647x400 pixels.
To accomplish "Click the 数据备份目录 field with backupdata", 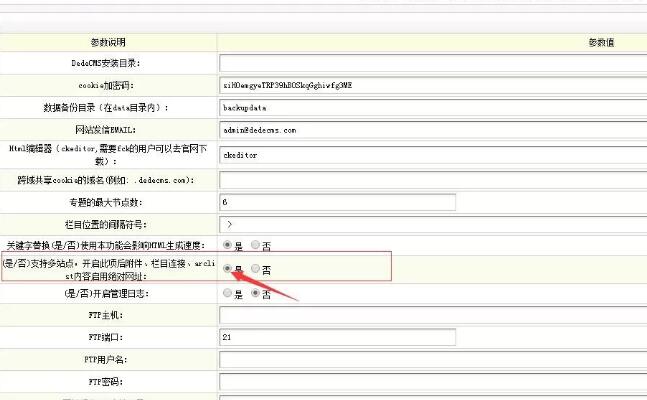I will [x=433, y=108].
